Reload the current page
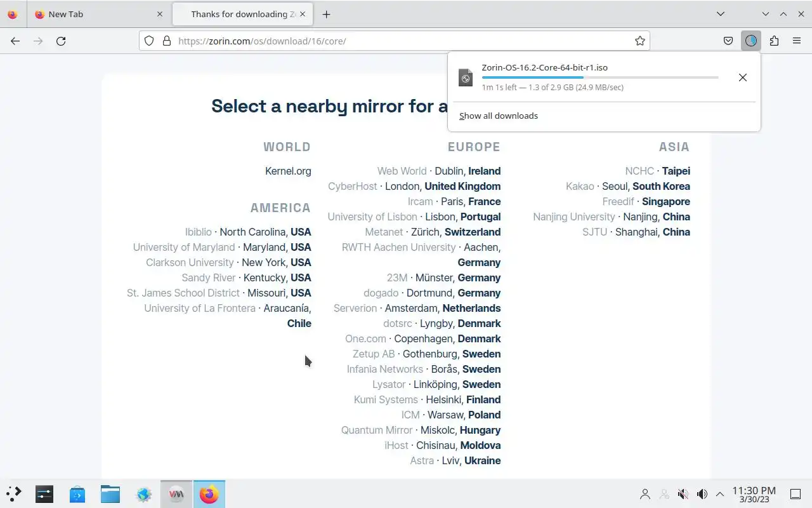 click(61, 41)
